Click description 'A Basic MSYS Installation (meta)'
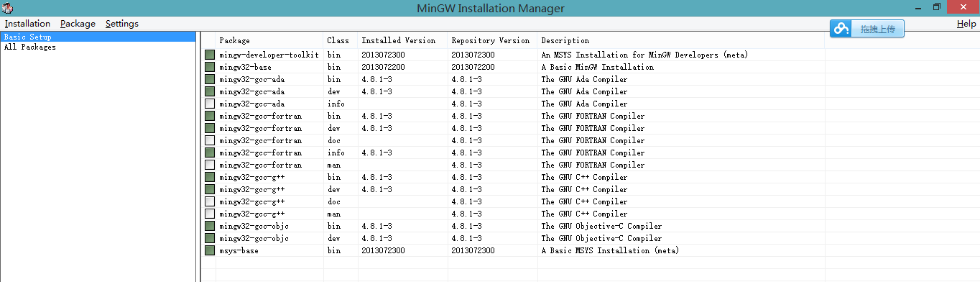 [610, 250]
